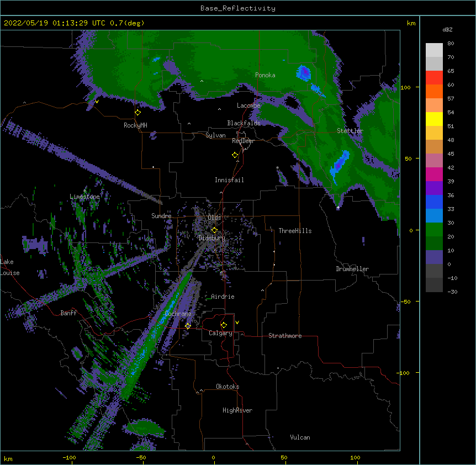Screen dimensions: 476x465
Task: Select the Blackfalds town label
Action: tap(244, 123)
